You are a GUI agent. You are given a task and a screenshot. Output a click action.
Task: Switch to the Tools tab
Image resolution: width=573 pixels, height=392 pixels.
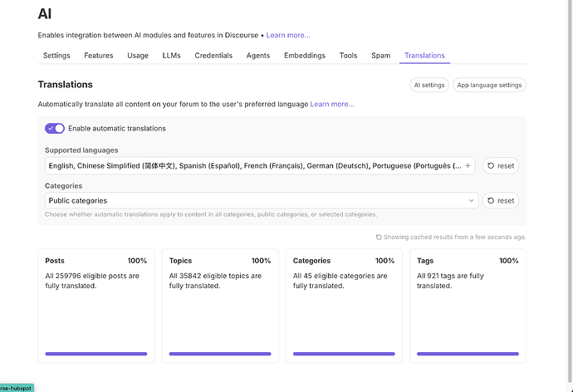348,56
